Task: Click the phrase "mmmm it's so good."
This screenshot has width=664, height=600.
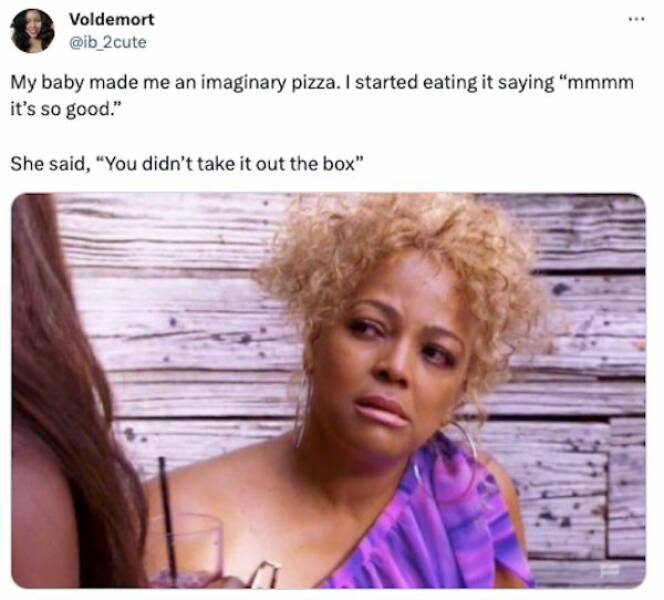Action: tap(322, 96)
